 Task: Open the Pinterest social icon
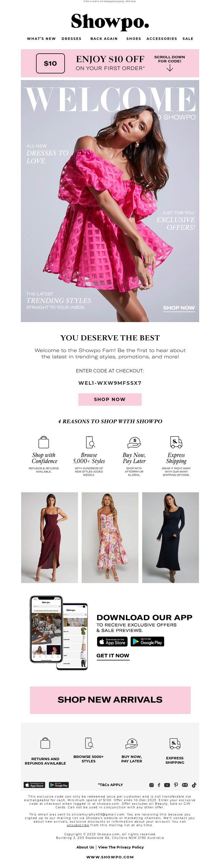pyautogui.click(x=176, y=785)
